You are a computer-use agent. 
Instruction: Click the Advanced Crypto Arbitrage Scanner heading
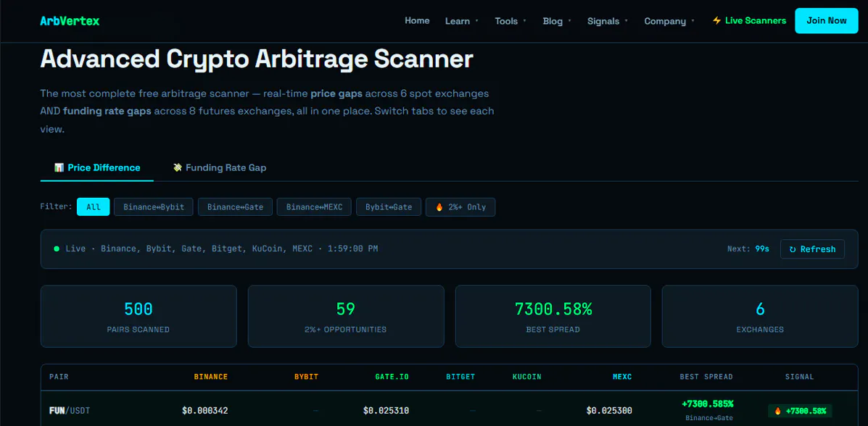(x=257, y=59)
